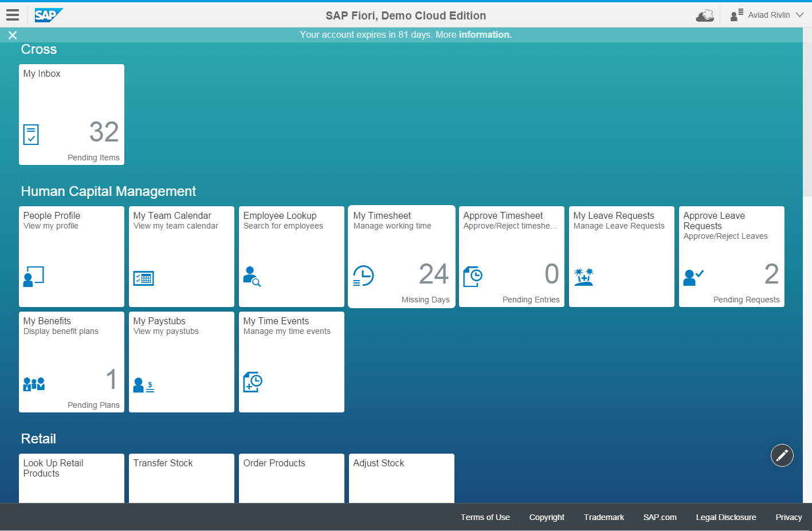This screenshot has height=531, width=812.
Task: Click the My Timesheet clock icon
Action: click(x=363, y=276)
